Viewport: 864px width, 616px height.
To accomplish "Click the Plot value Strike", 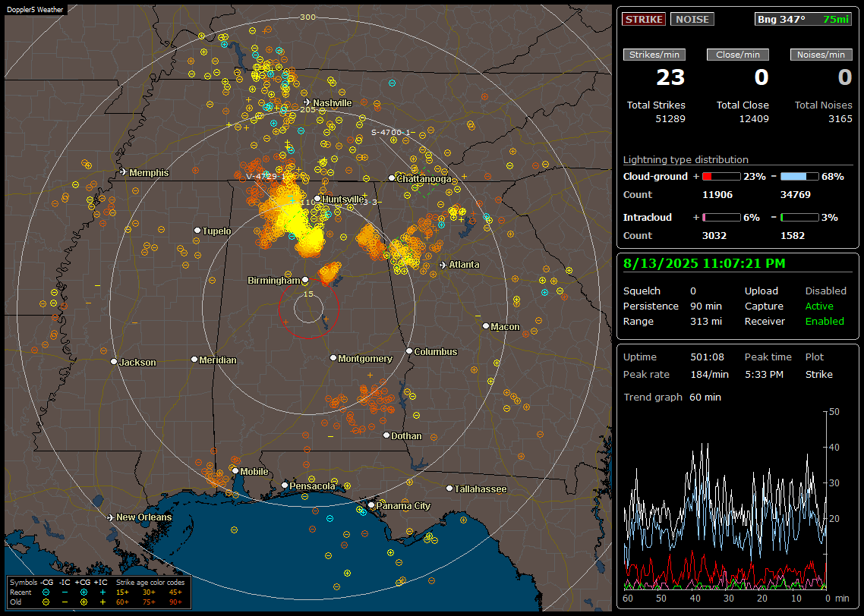I will 818,375.
